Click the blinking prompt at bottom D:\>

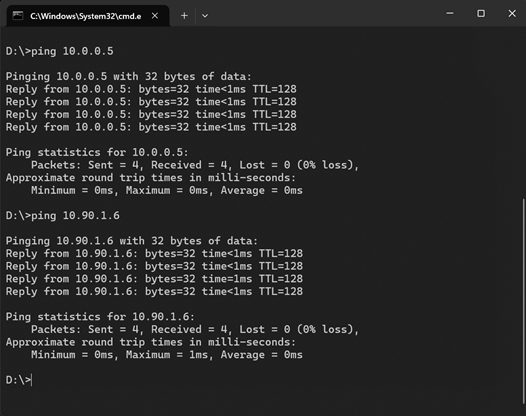click(x=19, y=380)
